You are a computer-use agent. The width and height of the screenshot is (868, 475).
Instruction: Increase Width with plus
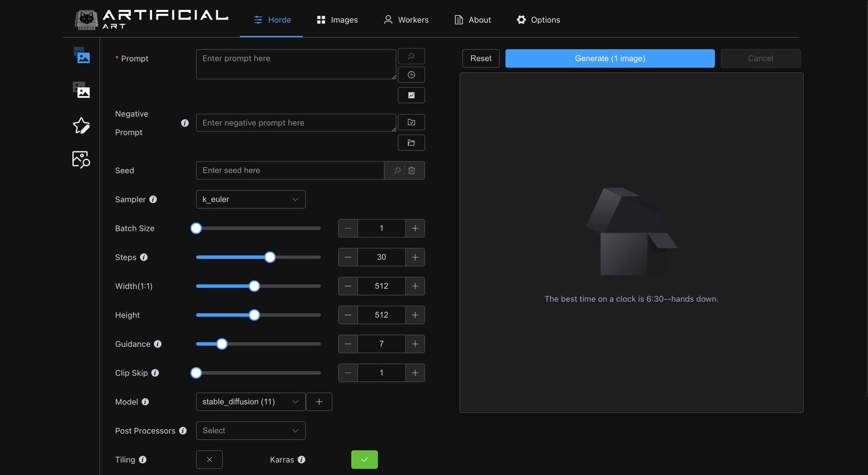pos(415,286)
